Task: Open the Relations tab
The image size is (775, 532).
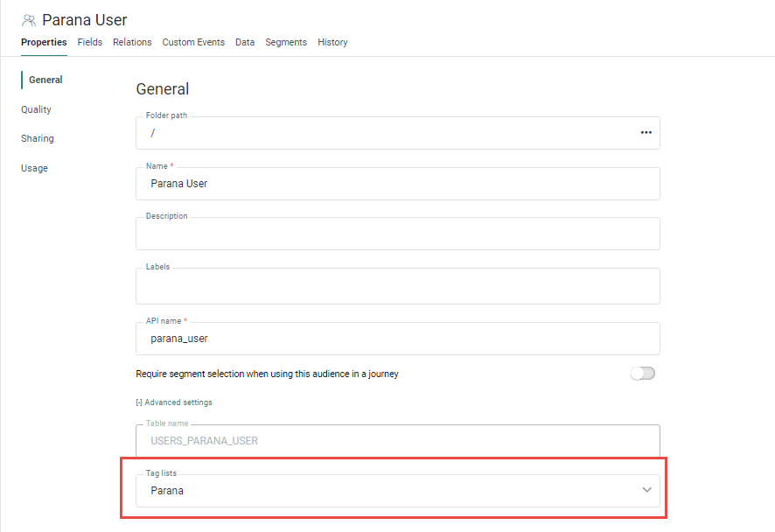Action: coord(132,42)
